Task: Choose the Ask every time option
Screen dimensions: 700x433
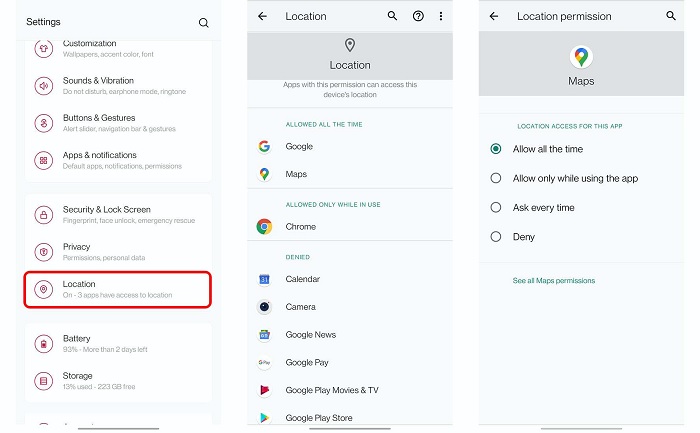Action: (496, 208)
